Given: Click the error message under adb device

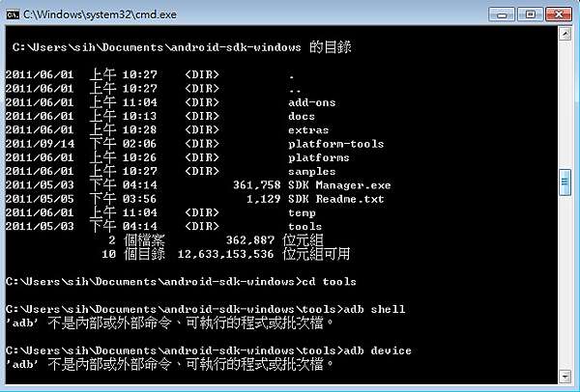Looking at the screenshot, I should (x=170, y=364).
